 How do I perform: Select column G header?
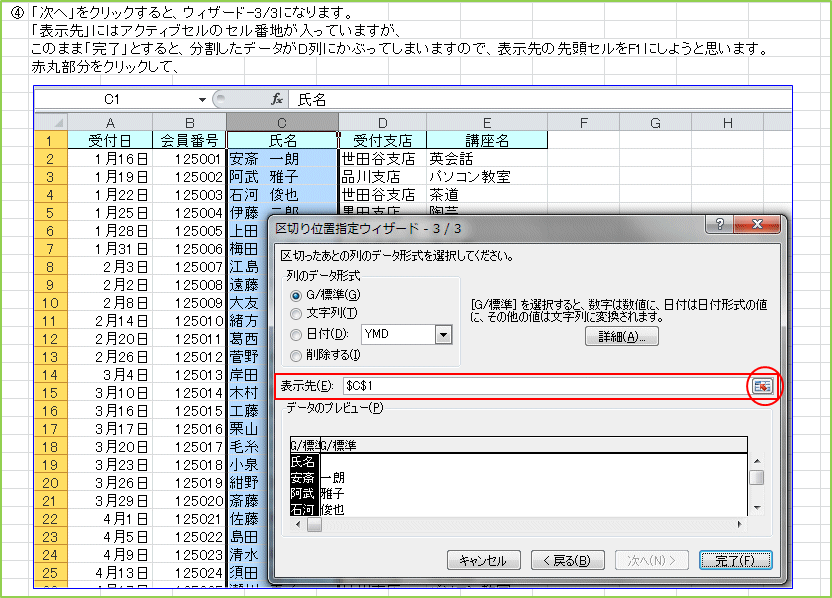point(655,123)
